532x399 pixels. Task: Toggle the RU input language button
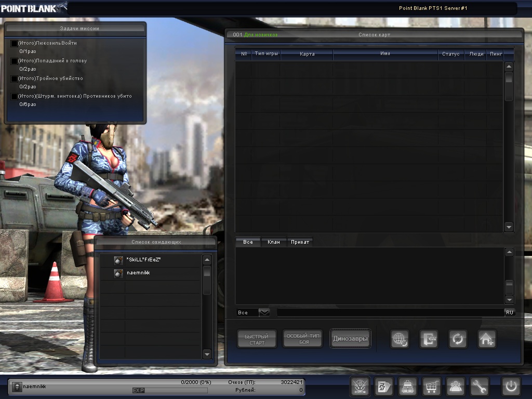[510, 312]
